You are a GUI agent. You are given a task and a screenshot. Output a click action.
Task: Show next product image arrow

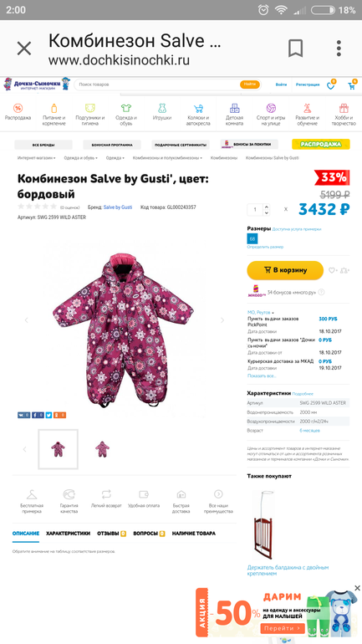(222, 320)
